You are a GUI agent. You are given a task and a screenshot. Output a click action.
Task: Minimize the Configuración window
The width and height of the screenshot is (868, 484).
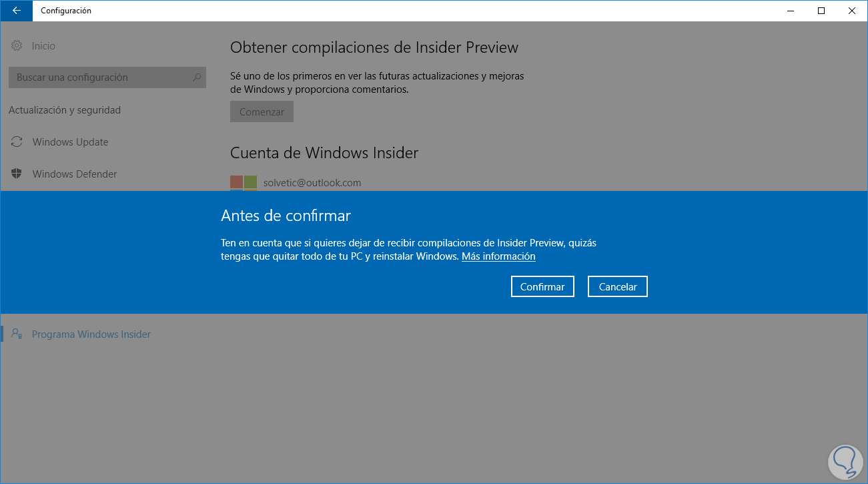click(791, 11)
